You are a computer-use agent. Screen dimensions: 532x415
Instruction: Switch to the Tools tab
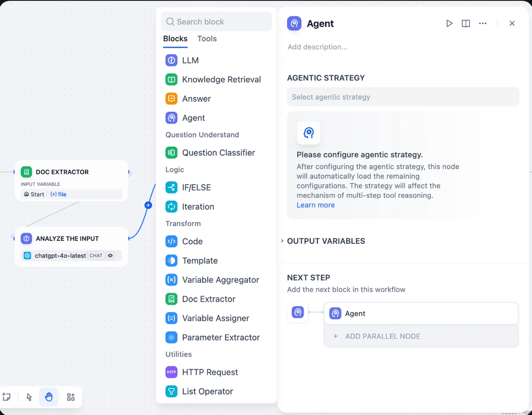(207, 39)
